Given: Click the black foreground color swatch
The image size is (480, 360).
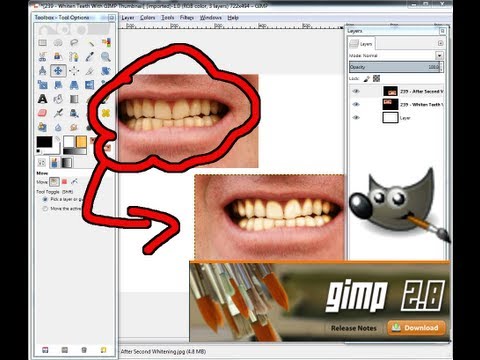Looking at the screenshot, I should pyautogui.click(x=44, y=142).
